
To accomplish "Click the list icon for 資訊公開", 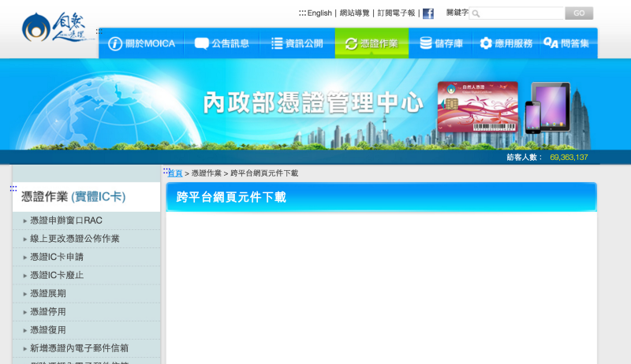I will (x=277, y=43).
